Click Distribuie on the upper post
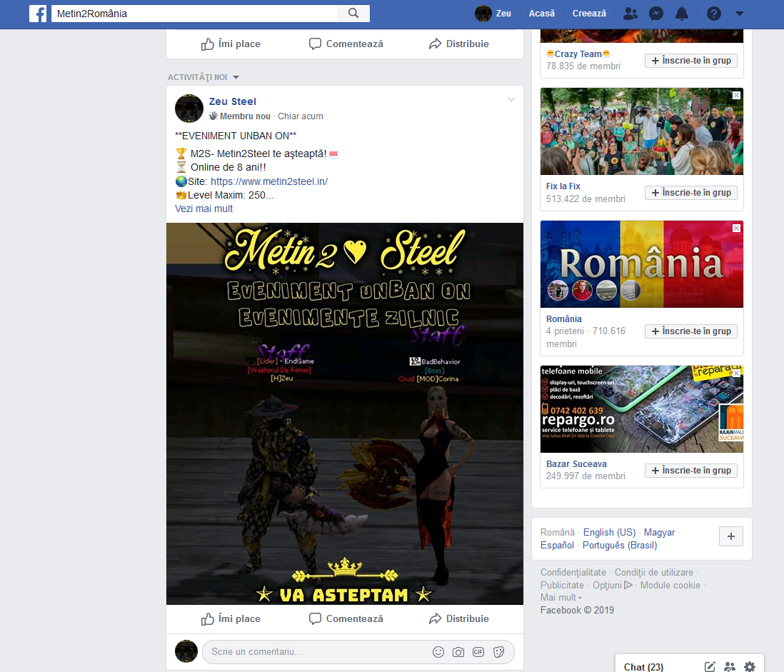784x672 pixels. click(x=458, y=44)
